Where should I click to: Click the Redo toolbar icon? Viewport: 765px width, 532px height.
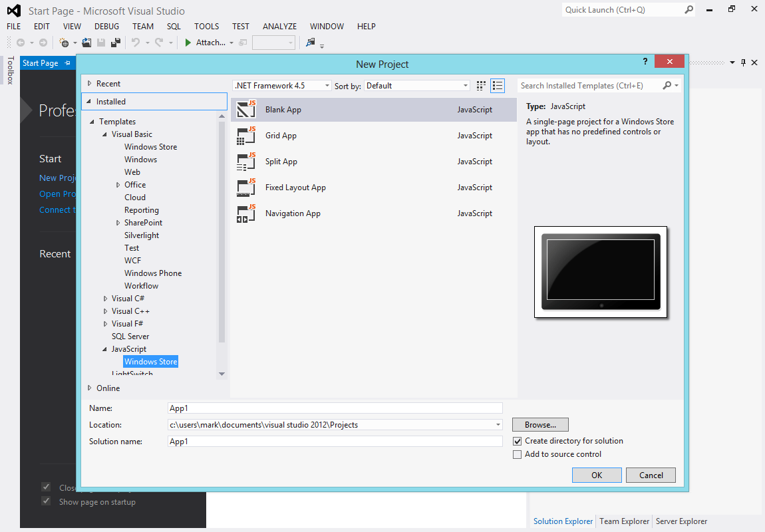[x=159, y=43]
